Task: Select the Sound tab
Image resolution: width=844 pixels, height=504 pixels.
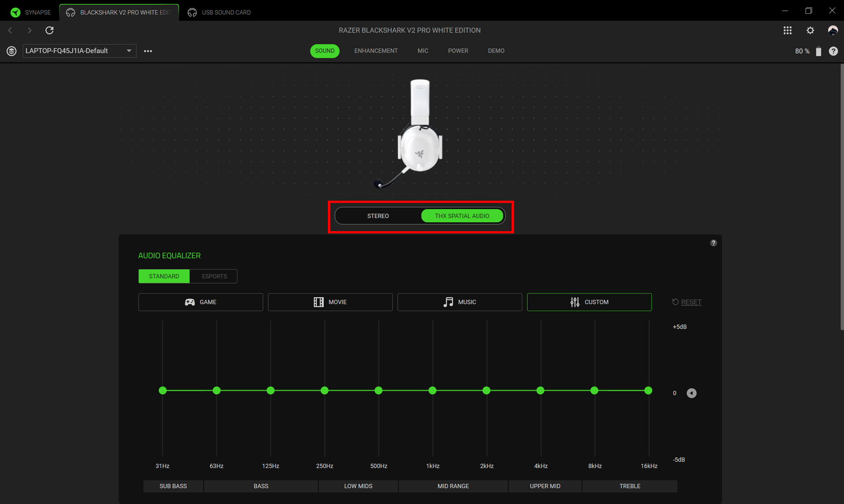Action: point(325,51)
